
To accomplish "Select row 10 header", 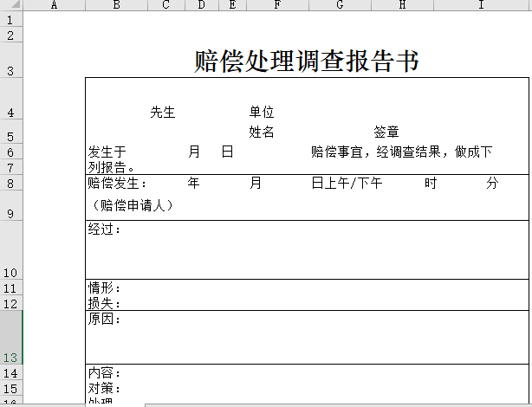I will 10,251.
